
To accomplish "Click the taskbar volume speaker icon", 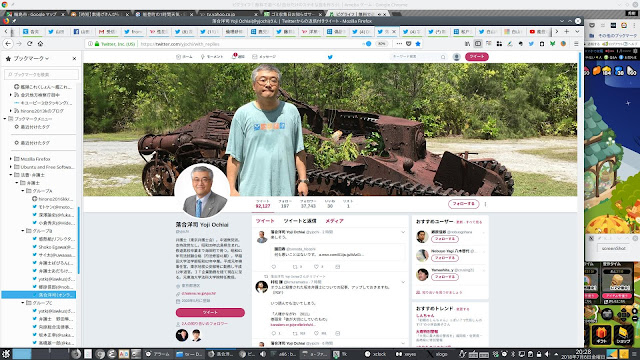I will [x=548, y=354].
